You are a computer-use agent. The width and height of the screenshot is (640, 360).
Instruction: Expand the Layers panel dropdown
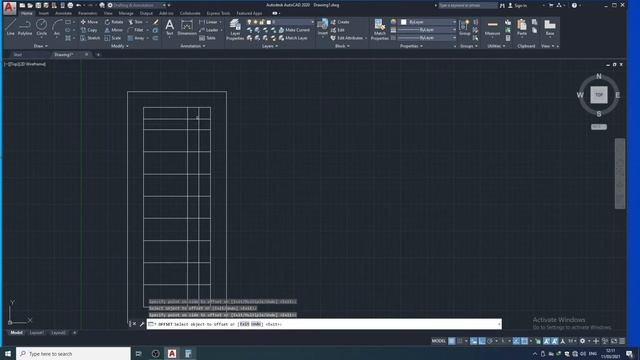[270, 46]
